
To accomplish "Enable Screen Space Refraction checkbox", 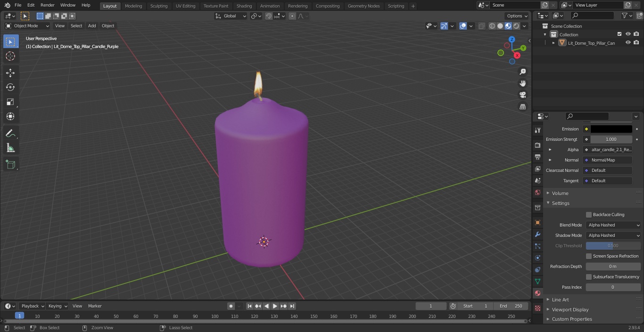I will pyautogui.click(x=589, y=256).
